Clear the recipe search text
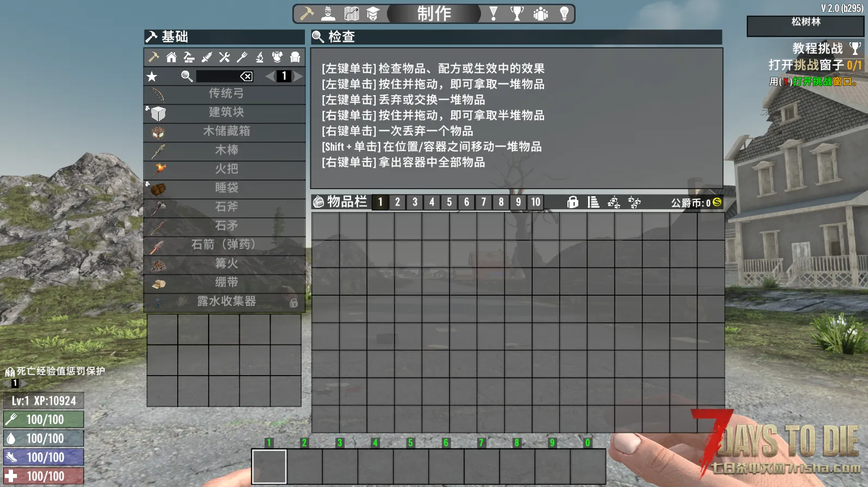The width and height of the screenshot is (868, 487). coord(246,76)
